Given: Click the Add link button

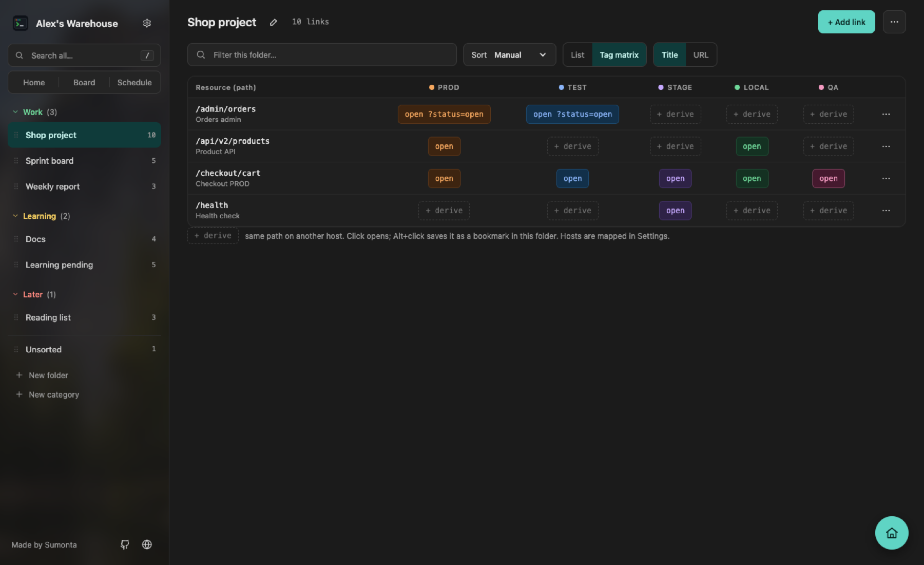Looking at the screenshot, I should tap(846, 22).
